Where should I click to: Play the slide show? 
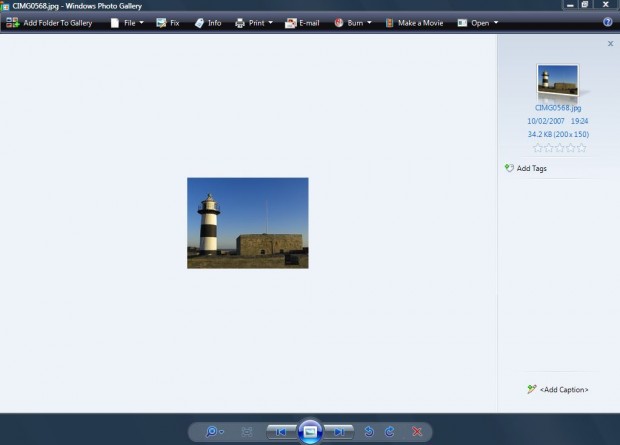(x=310, y=432)
